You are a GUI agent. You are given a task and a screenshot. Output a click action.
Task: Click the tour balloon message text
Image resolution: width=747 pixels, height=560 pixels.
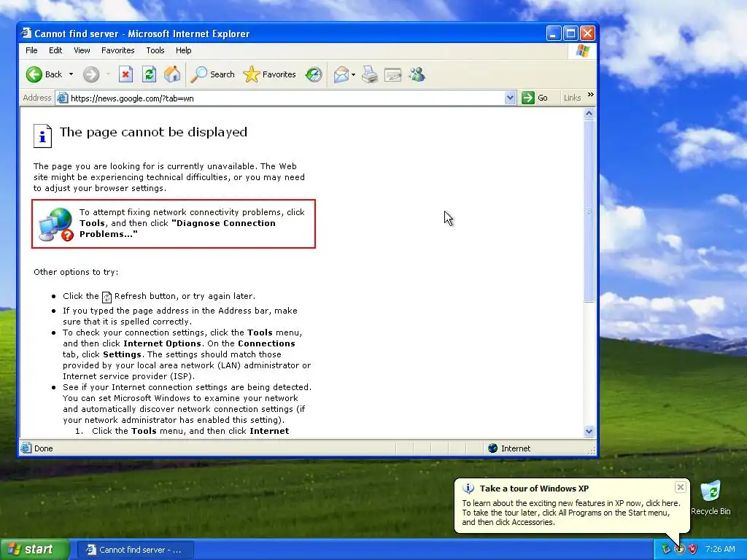point(570,513)
